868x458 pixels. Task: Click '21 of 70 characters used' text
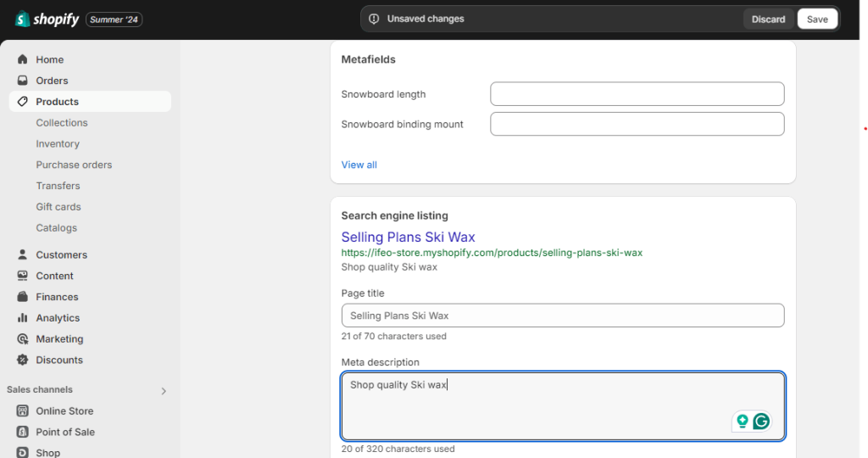point(393,336)
